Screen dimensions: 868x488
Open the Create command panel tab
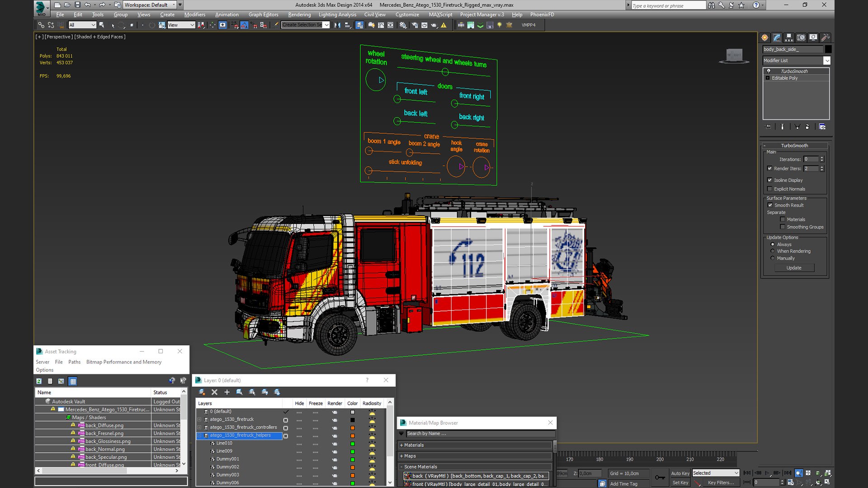tap(764, 38)
